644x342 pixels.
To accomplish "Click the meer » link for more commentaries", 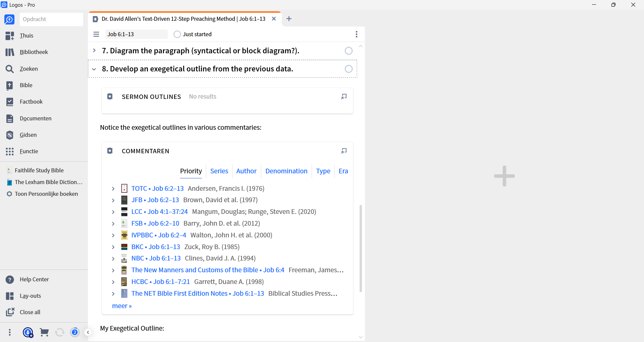I will pos(122,306).
